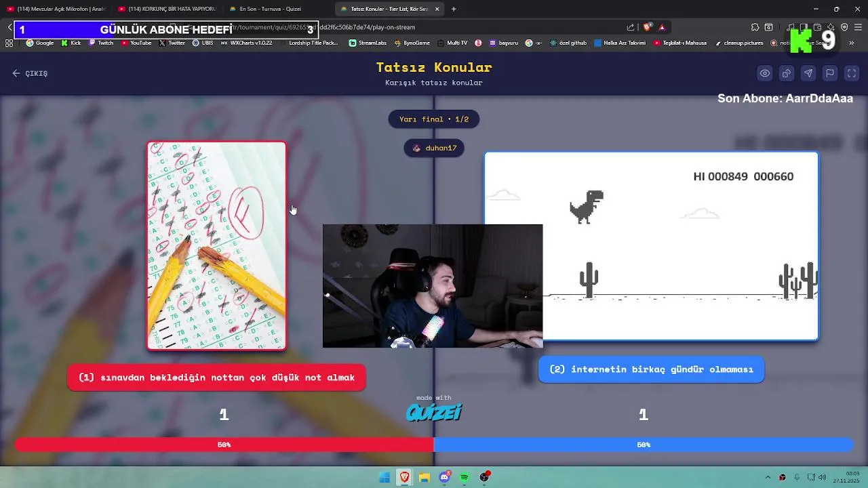
Task: Open the Twitter bookmark
Action: pyautogui.click(x=172, y=43)
